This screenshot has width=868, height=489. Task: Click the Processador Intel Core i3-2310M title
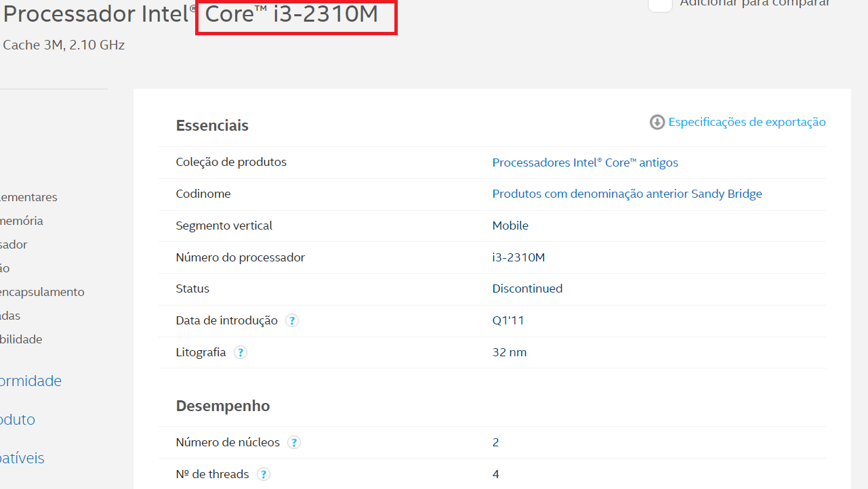[x=191, y=14]
